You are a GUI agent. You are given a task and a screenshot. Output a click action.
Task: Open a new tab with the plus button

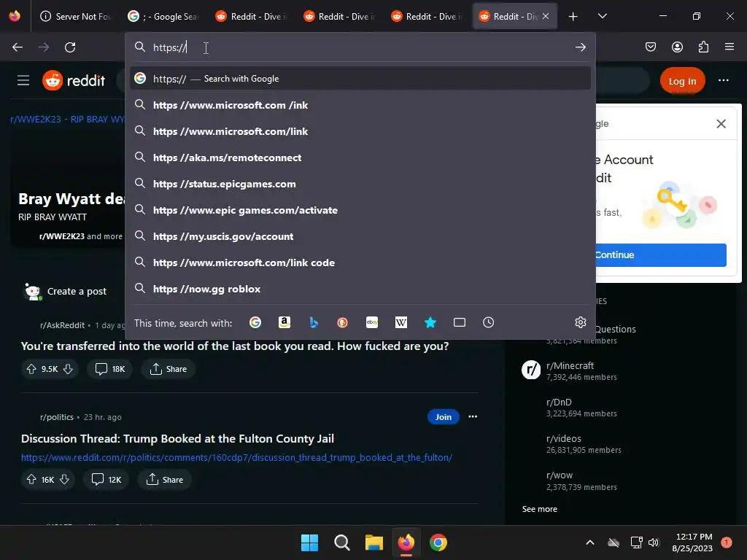573,17
